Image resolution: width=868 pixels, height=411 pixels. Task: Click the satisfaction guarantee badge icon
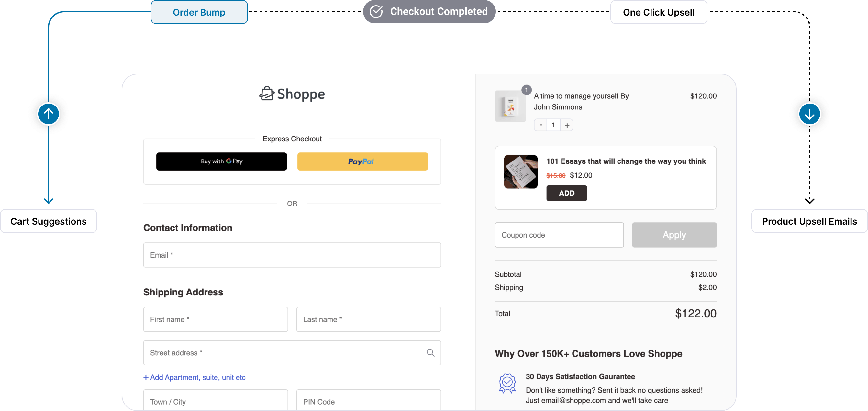(507, 383)
